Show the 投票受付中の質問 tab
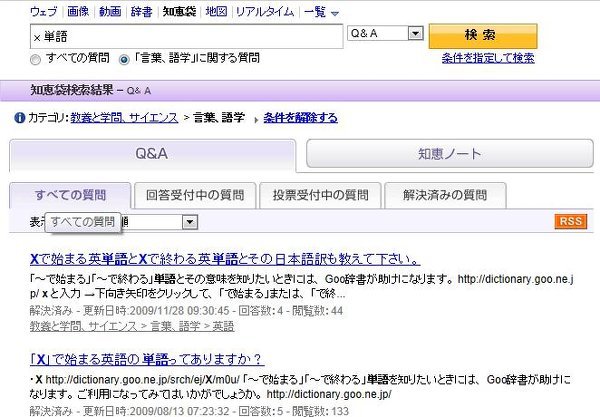This screenshot has width=600, height=417. coord(320,195)
